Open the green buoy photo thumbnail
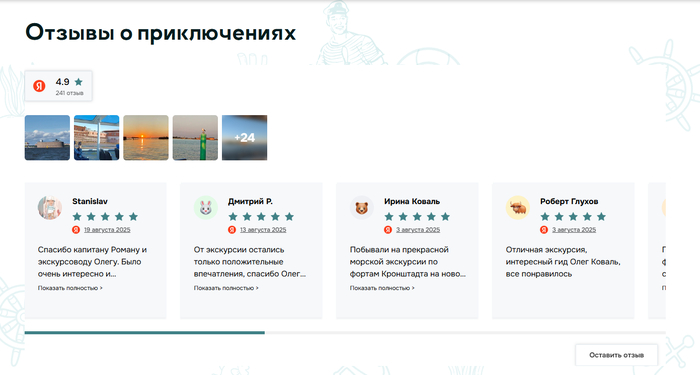 (195, 138)
